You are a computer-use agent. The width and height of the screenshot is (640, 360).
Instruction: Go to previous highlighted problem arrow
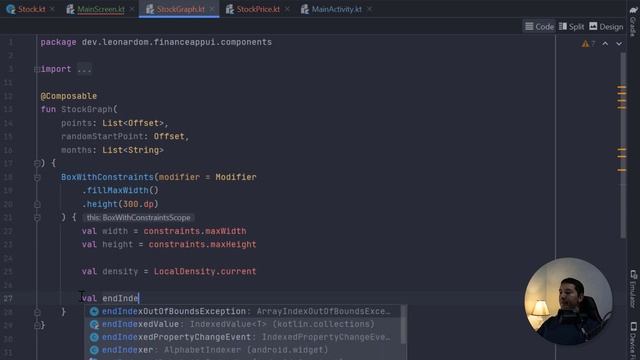[x=605, y=44]
